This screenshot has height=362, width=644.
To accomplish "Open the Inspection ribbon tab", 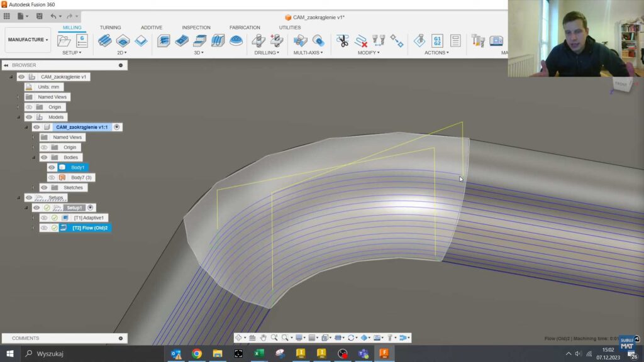I will 196,27.
